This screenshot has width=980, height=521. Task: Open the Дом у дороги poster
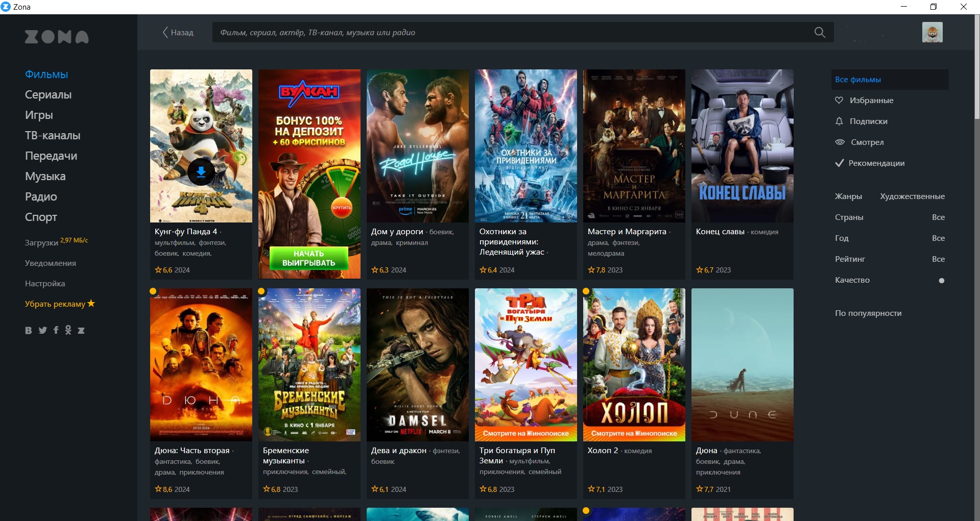[417, 145]
